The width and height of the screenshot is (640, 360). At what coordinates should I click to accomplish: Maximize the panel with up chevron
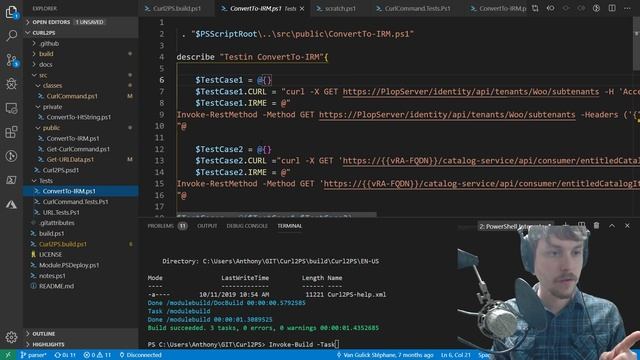[x=612, y=226]
